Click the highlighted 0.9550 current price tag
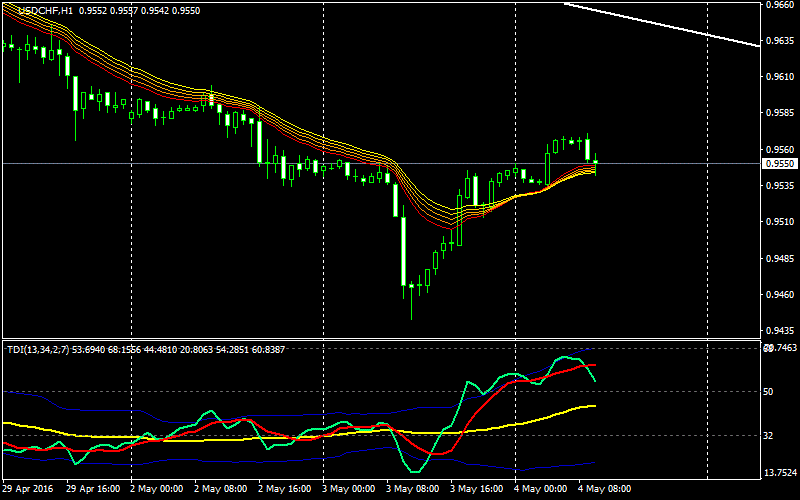 point(778,163)
